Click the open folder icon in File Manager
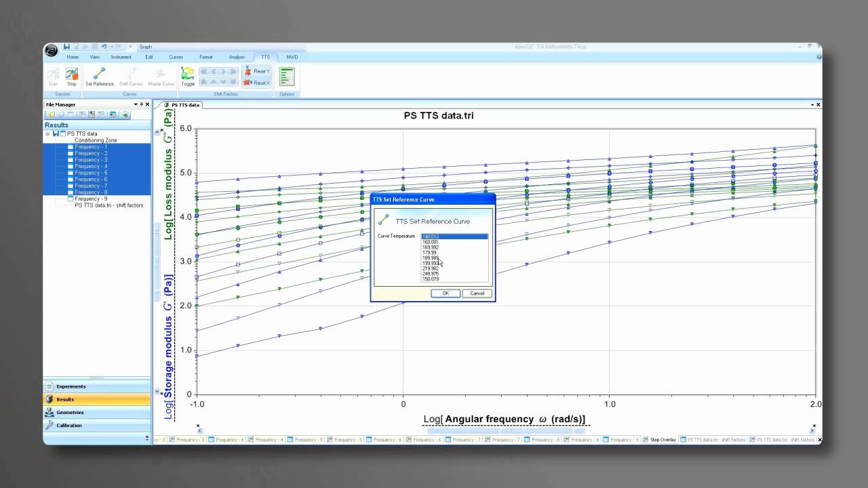 (52, 115)
